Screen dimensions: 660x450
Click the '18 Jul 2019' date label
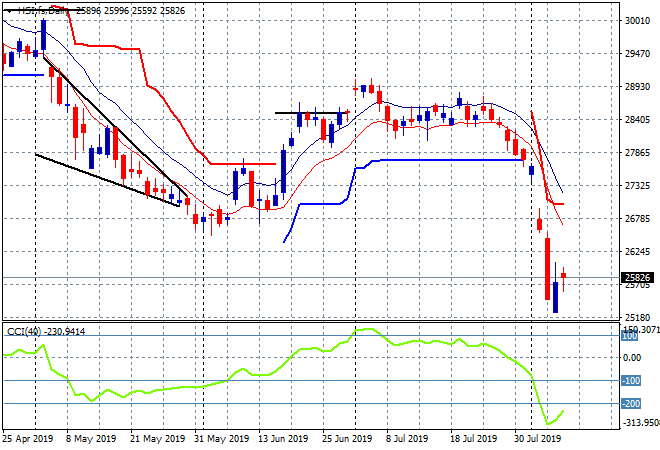tap(474, 439)
